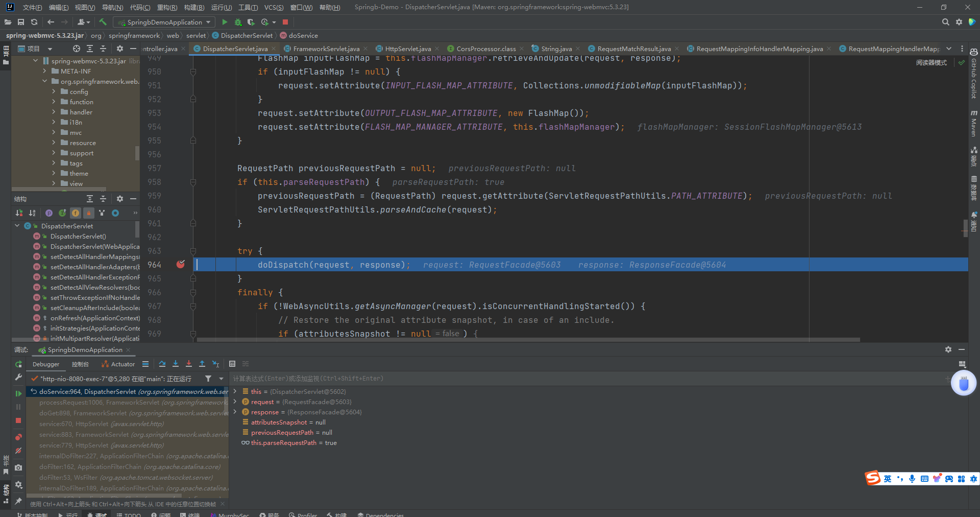
Task: Toggle show properties (purple p) in structure
Action: [49, 213]
